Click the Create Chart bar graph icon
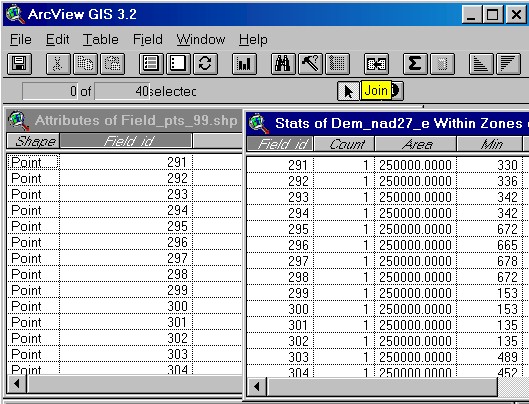 (244, 64)
